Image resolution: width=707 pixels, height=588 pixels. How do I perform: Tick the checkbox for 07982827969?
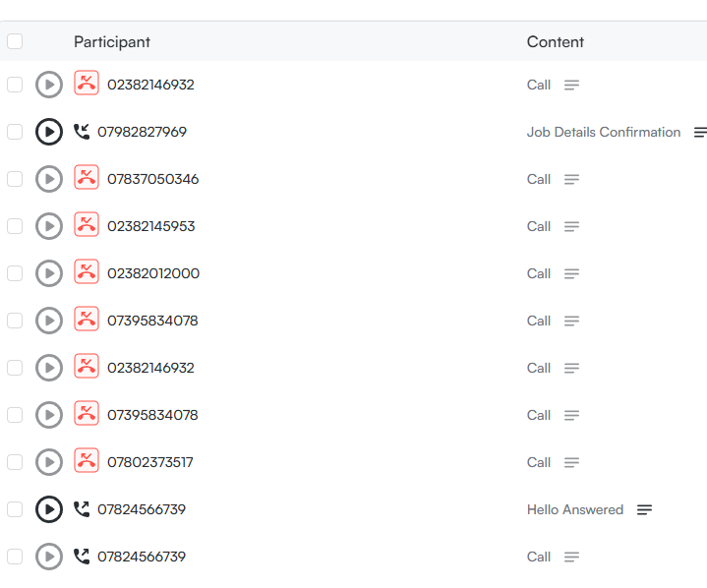pos(15,132)
